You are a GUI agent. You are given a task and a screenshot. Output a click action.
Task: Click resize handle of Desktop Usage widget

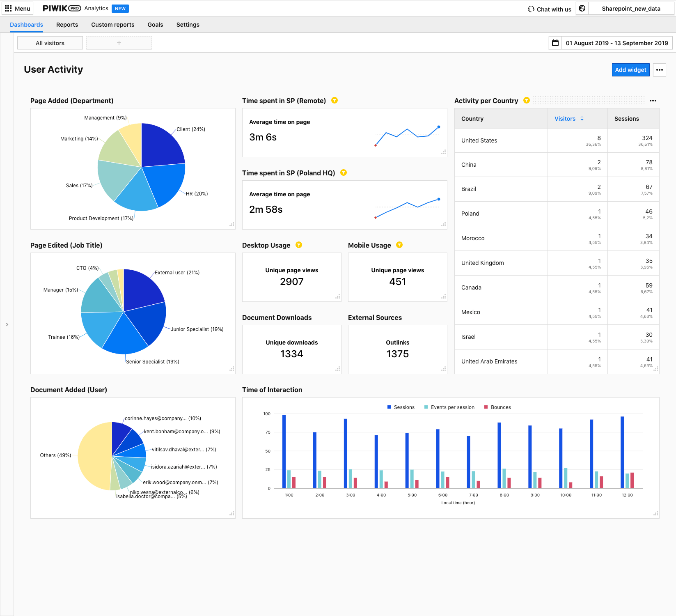[x=338, y=297]
